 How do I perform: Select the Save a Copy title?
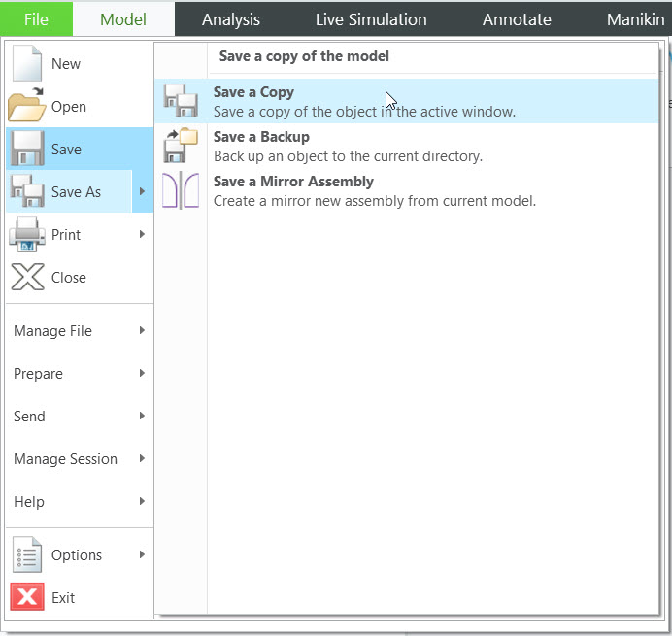coord(253,92)
